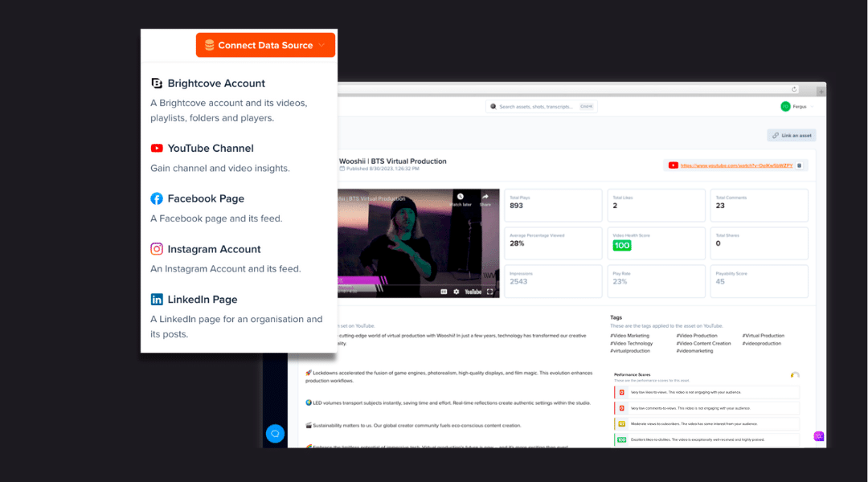Click the Total Shares 0 card
The width and height of the screenshot is (868, 482).
click(759, 243)
